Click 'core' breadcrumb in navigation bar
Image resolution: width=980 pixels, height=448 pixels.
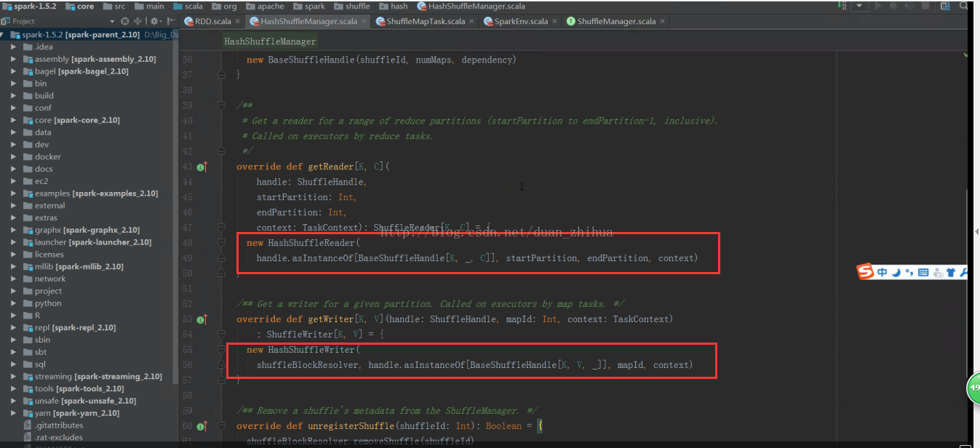click(x=80, y=6)
